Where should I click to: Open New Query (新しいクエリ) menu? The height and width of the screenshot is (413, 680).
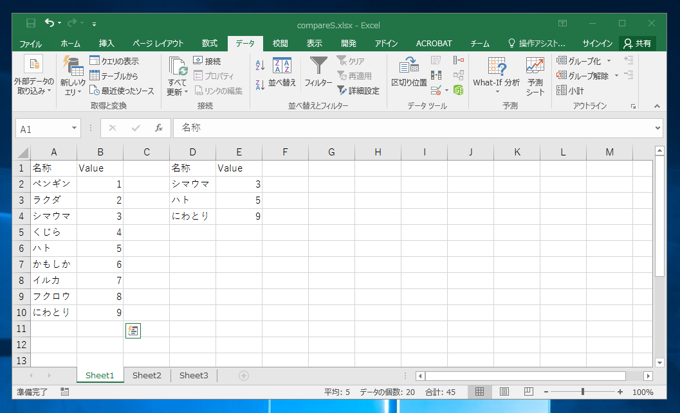pos(72,75)
